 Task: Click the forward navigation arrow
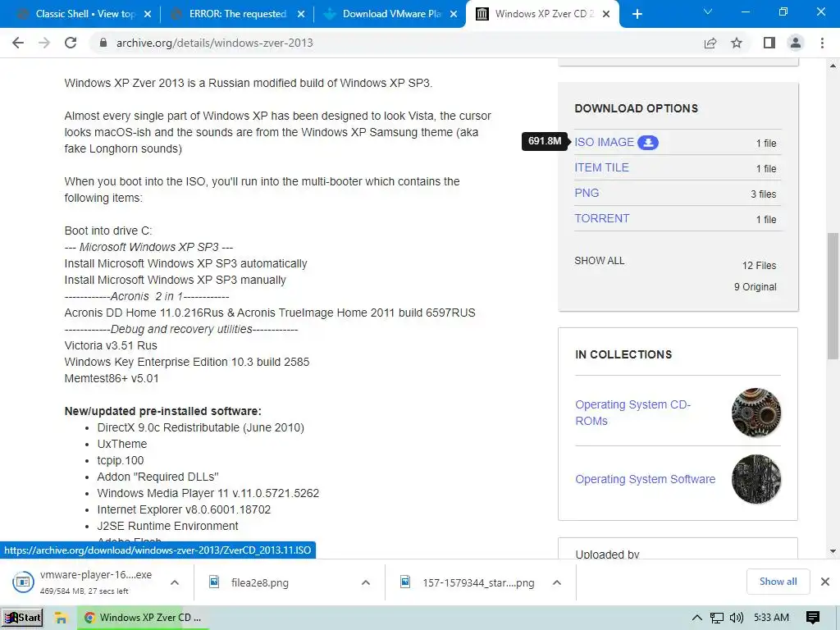point(44,43)
